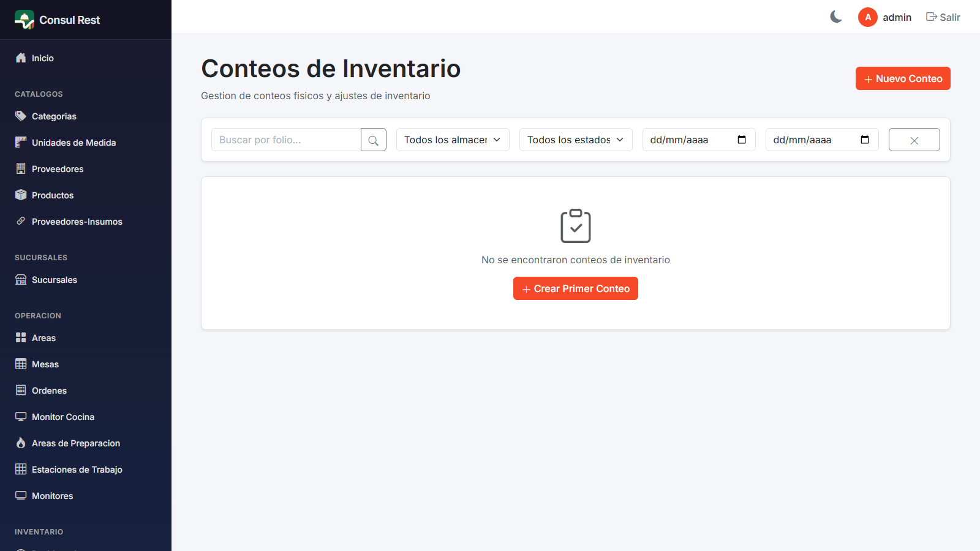Open Monitores in the sidebar
This screenshot has width=980, height=551.
click(86, 496)
